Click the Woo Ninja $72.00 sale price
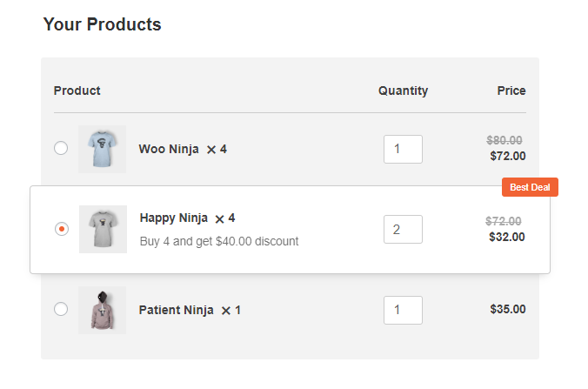Viewport: 588px width, 389px height. click(x=508, y=157)
